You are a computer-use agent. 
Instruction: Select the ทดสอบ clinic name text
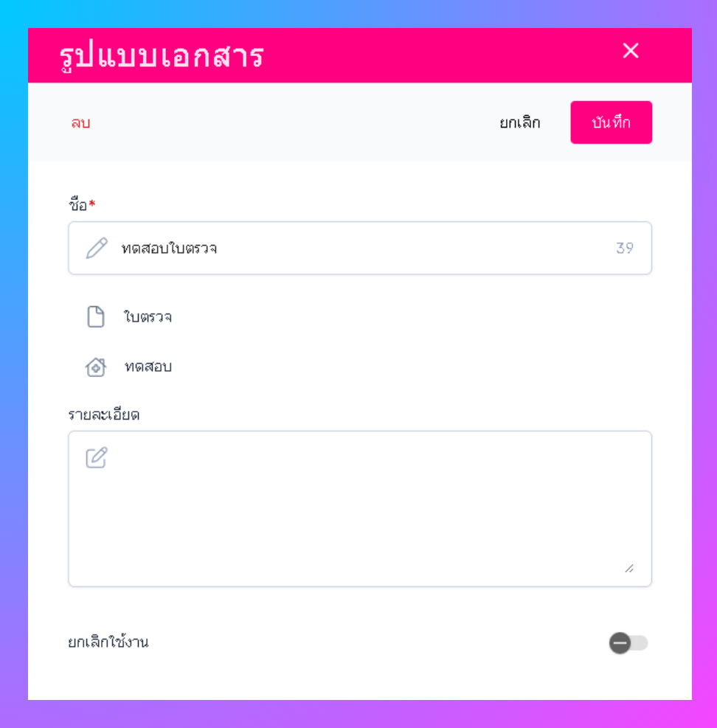(148, 367)
